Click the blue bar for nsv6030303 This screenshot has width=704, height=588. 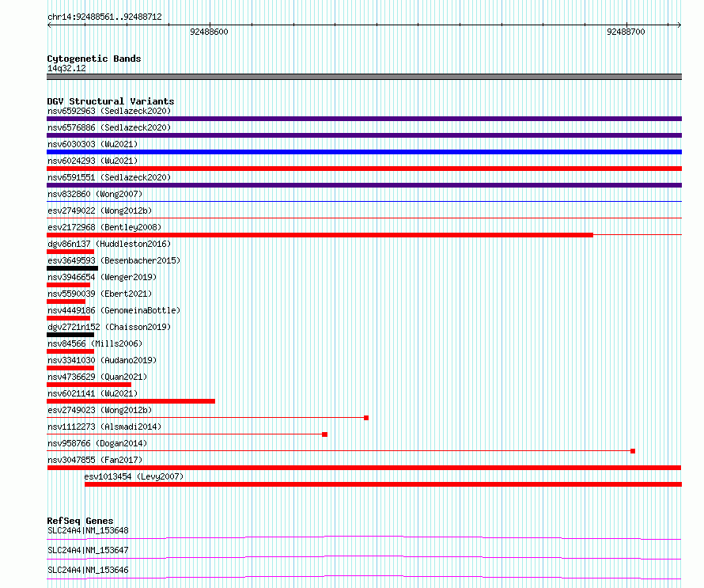click(364, 152)
